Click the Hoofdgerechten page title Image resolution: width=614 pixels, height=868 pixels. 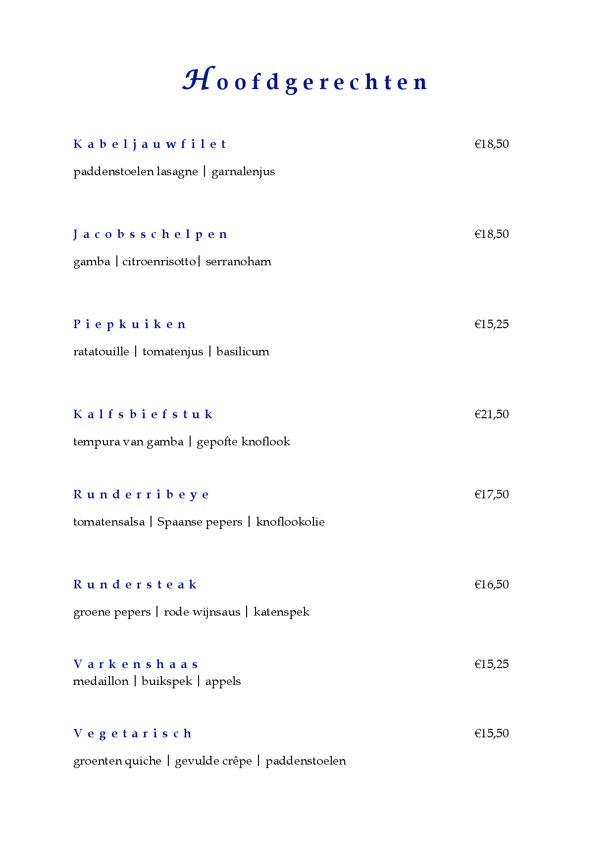pyautogui.click(x=305, y=81)
